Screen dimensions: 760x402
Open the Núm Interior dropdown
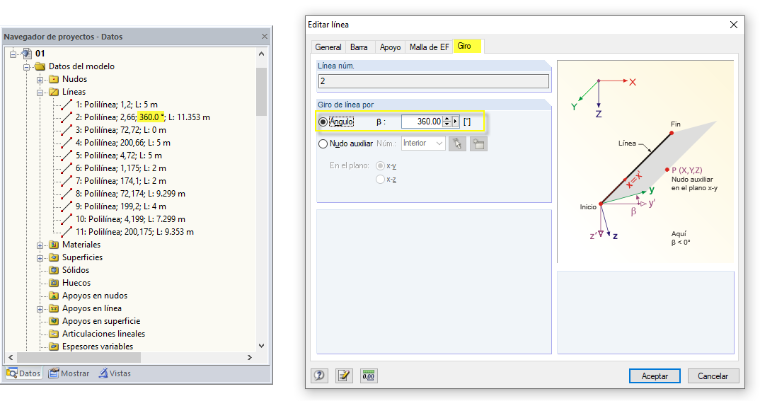click(x=423, y=144)
